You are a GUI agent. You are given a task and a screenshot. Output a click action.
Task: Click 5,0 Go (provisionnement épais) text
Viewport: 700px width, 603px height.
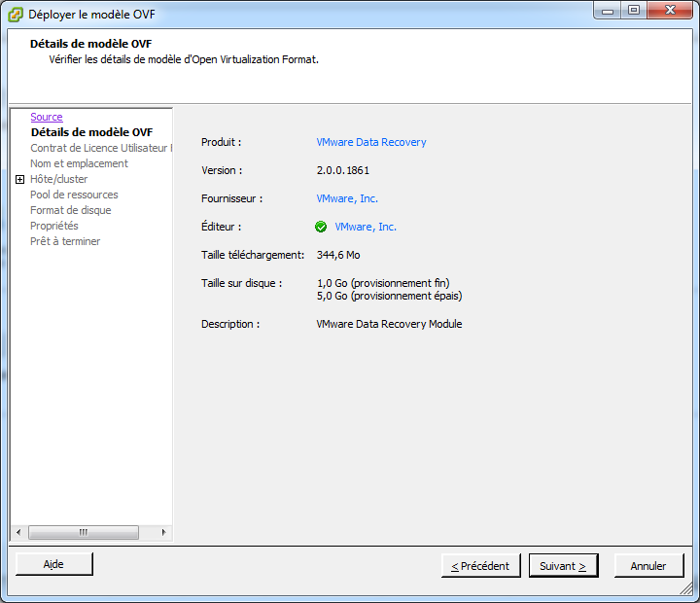coord(389,296)
